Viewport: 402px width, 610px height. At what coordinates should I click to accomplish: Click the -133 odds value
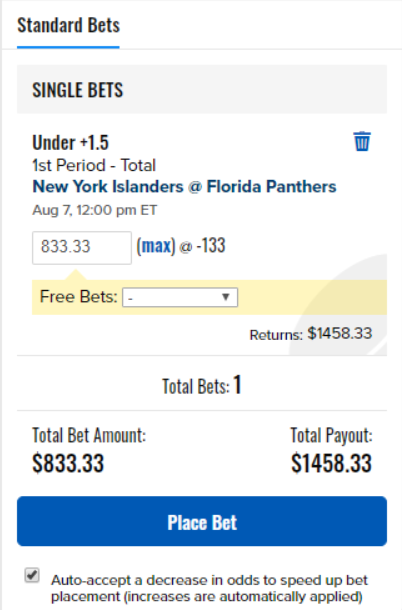point(211,246)
